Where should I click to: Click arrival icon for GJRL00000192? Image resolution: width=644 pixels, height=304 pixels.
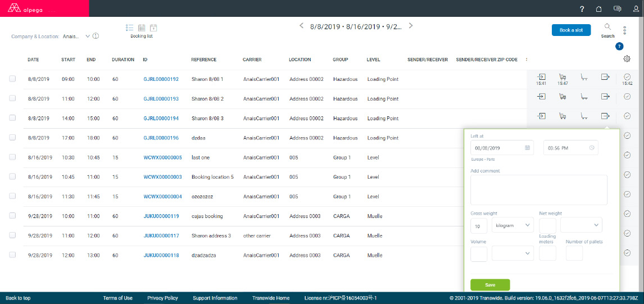point(541,77)
